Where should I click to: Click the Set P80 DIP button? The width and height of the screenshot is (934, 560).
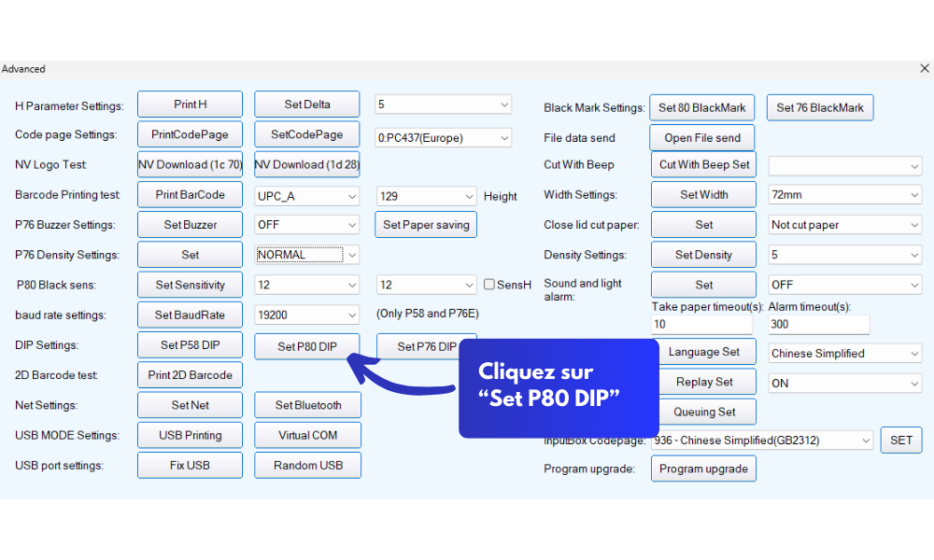pyautogui.click(x=306, y=347)
